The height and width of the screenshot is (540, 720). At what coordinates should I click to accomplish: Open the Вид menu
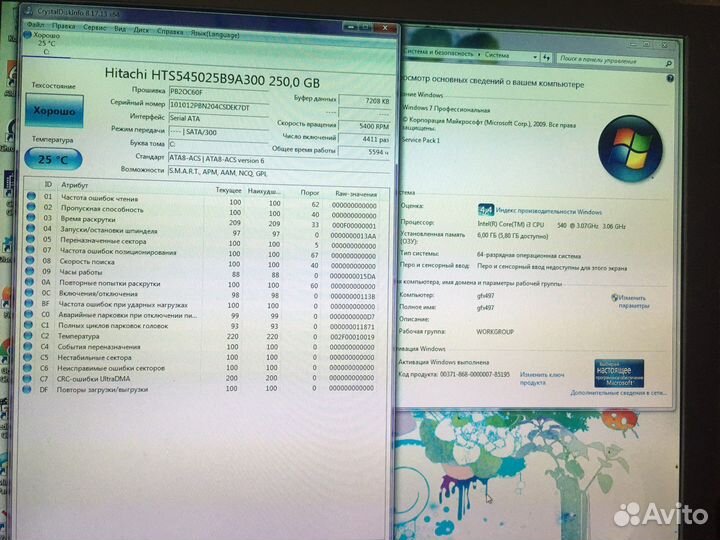(x=120, y=29)
